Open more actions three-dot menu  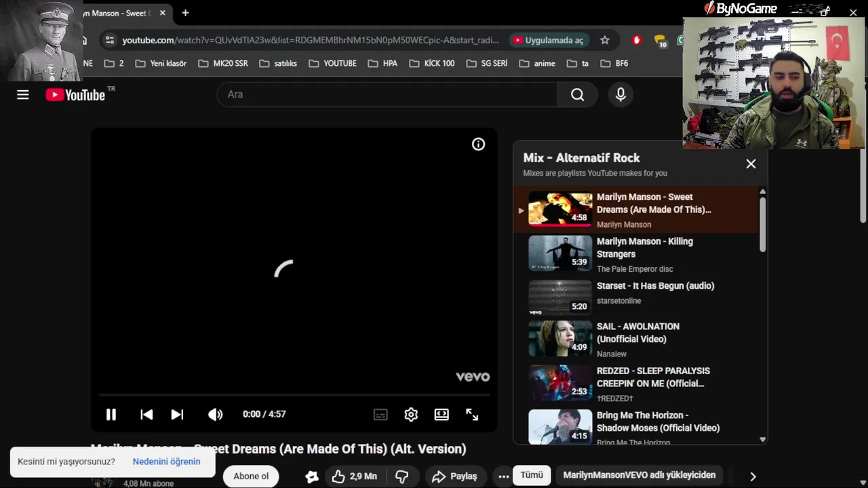coord(503,476)
